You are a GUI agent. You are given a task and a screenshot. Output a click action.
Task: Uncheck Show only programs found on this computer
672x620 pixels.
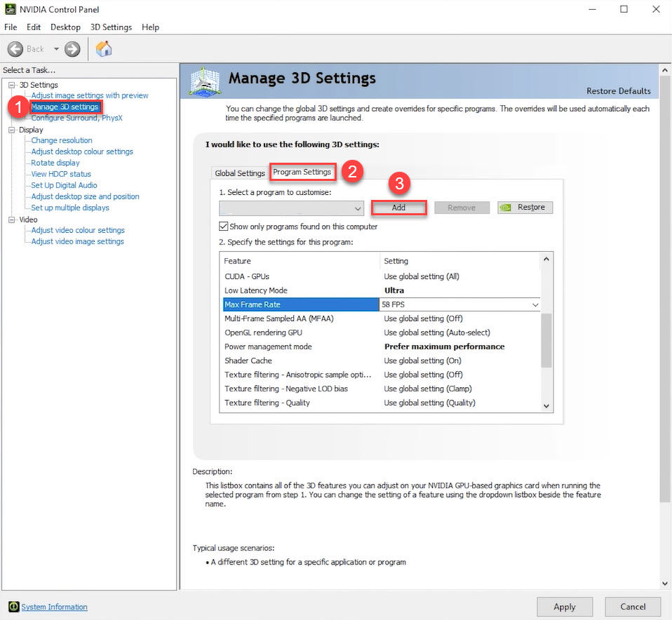pos(224,227)
